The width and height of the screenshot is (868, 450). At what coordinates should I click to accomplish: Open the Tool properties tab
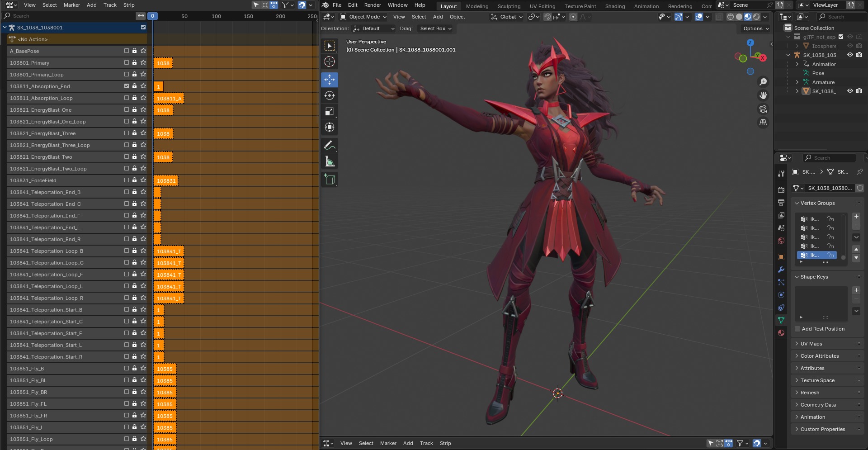click(x=781, y=174)
